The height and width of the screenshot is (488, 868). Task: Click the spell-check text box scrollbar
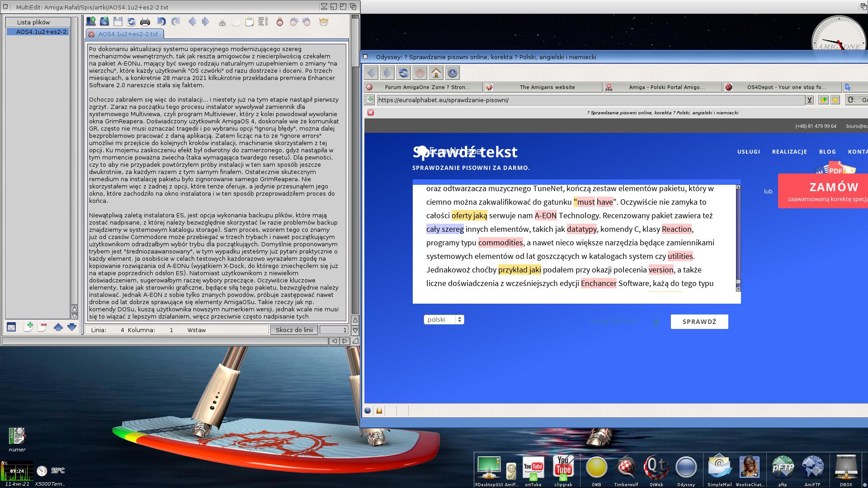(x=738, y=238)
